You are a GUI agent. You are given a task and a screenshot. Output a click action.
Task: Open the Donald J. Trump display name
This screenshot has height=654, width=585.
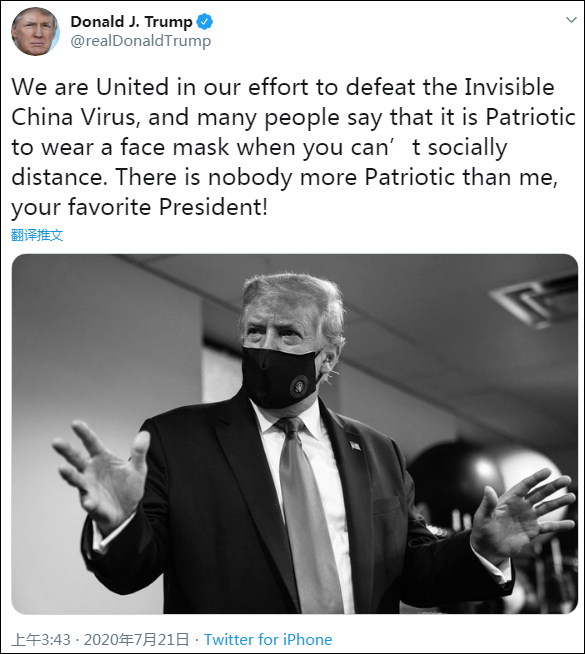(x=131, y=22)
